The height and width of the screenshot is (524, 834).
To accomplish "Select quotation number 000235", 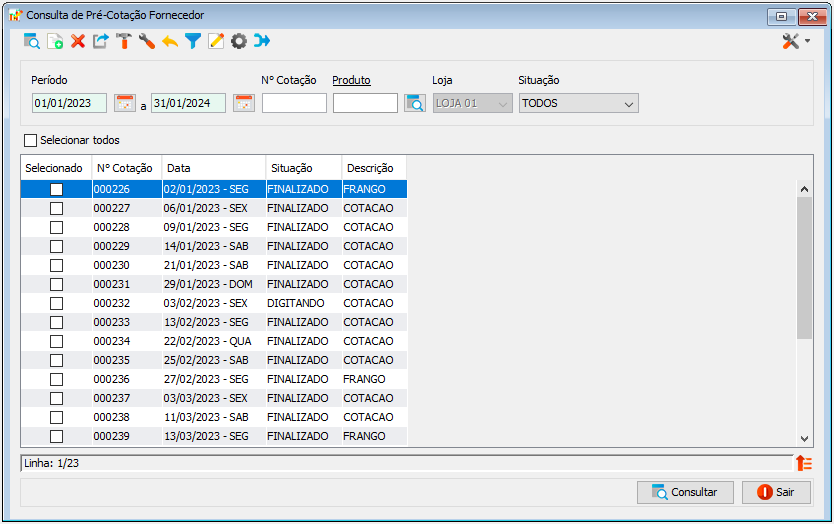I will click(127, 360).
